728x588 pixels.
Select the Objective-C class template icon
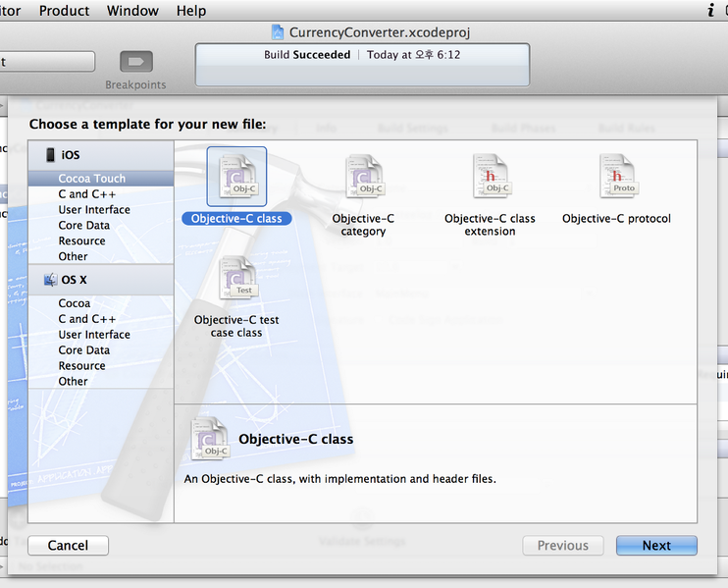coord(236,178)
